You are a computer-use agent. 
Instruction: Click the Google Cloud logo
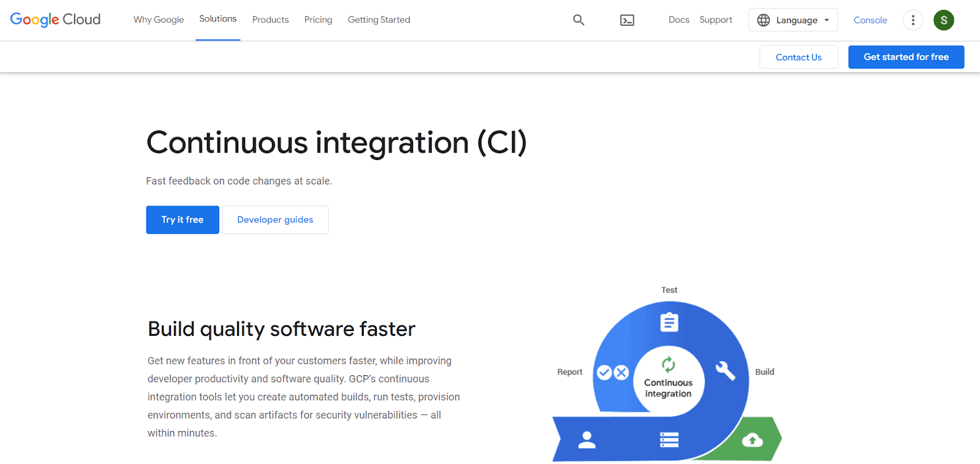click(55, 20)
